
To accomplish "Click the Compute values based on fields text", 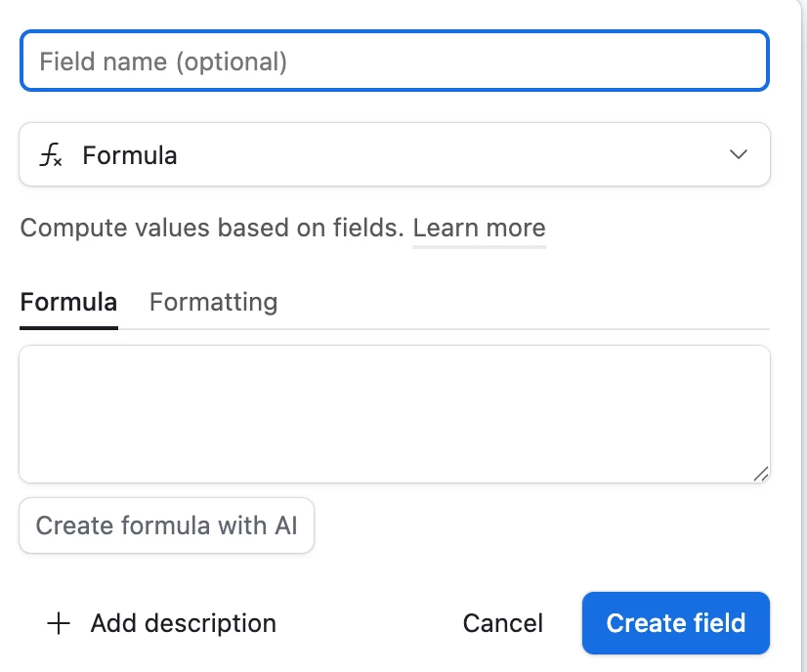I will point(212,228).
